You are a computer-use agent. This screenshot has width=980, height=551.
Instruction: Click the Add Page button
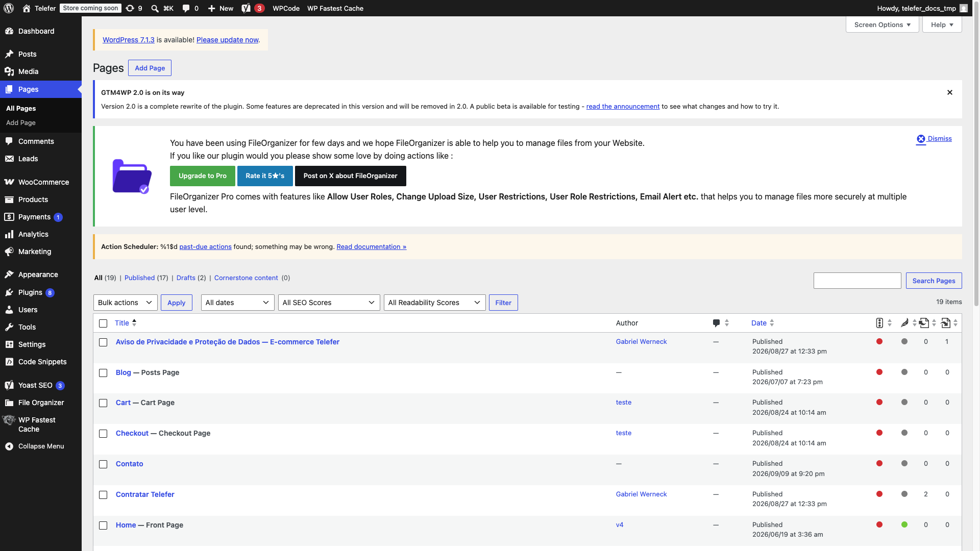[x=150, y=68]
